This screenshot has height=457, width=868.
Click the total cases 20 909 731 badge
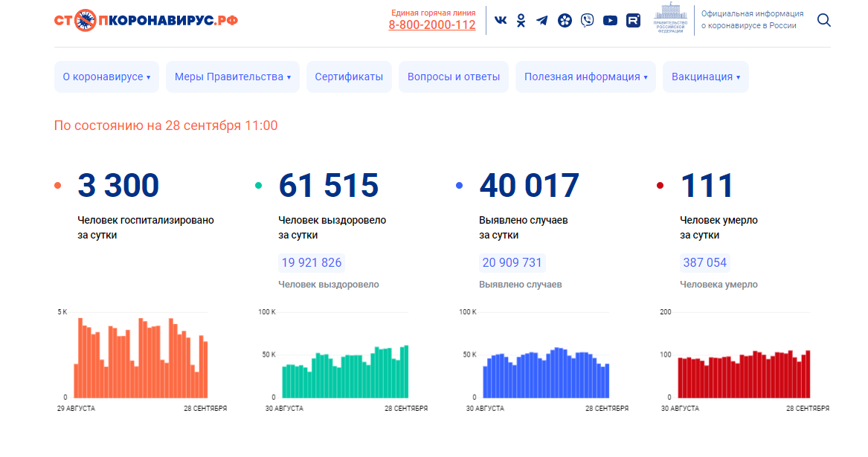click(512, 262)
